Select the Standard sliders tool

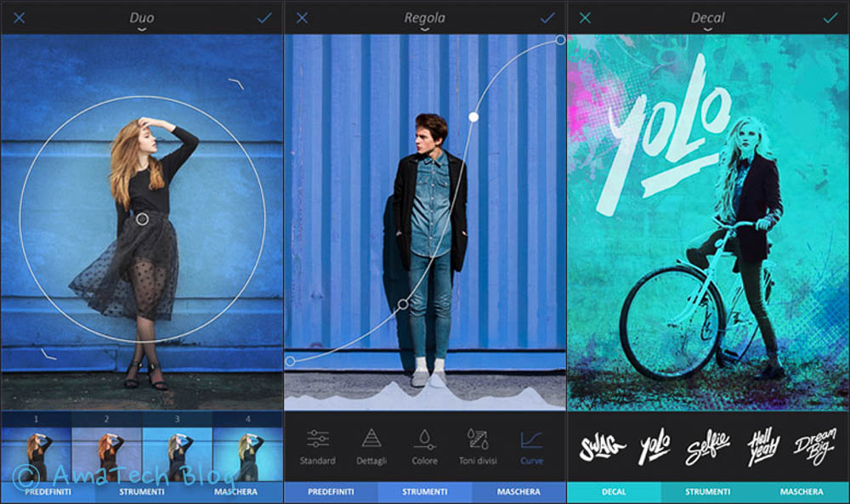pyautogui.click(x=318, y=446)
